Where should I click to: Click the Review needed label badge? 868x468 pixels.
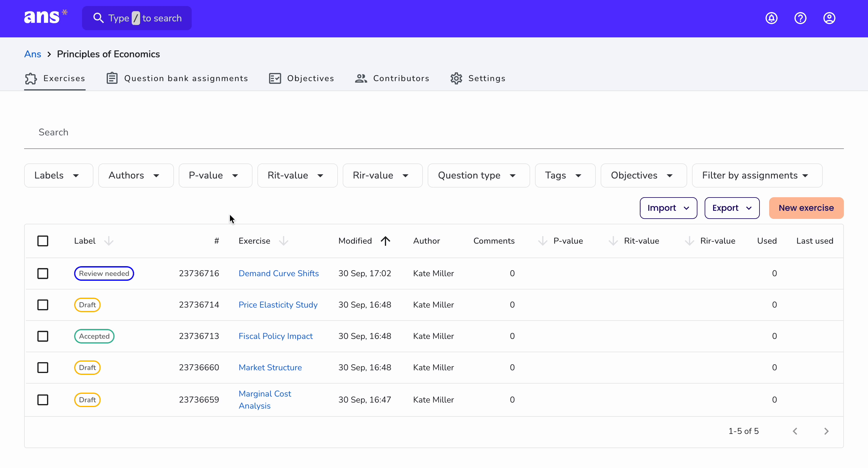coord(104,274)
